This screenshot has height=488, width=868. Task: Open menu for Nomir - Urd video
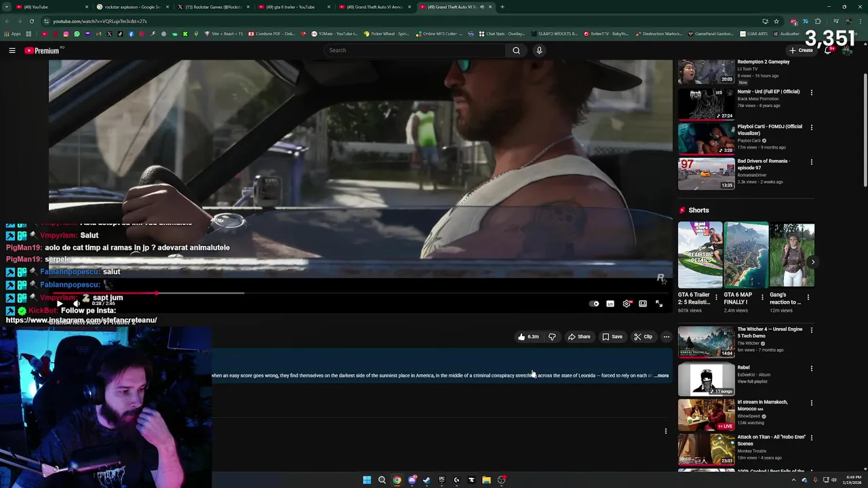click(x=812, y=92)
